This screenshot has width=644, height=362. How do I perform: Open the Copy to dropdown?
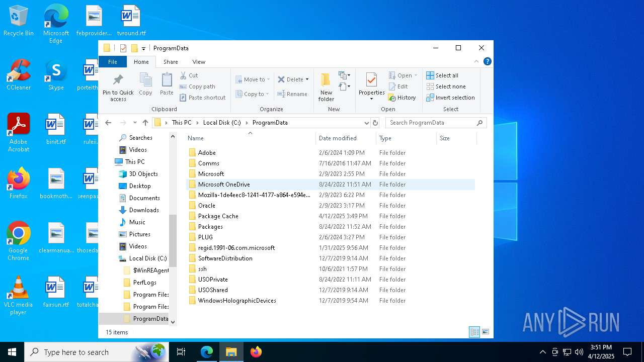(253, 94)
